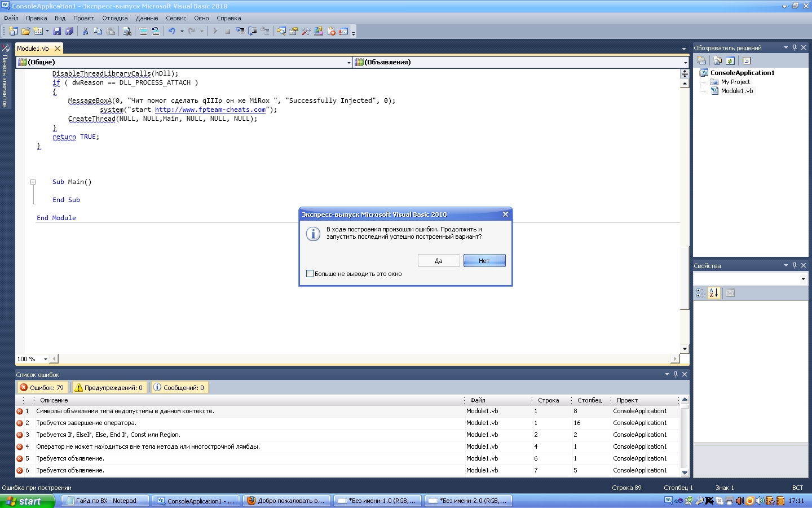The width and height of the screenshot is (812, 508).
Task: Open the toolbar options overflow arrow
Action: [x=354, y=33]
